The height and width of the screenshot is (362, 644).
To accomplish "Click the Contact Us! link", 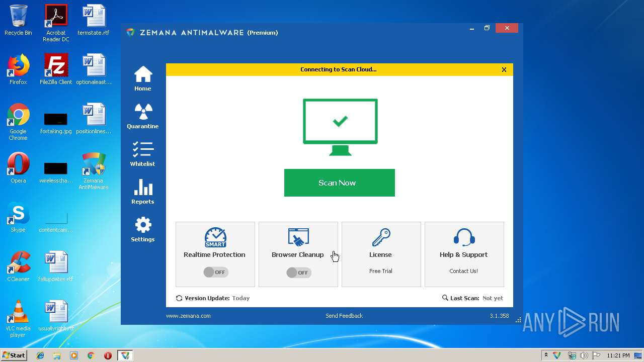I will (464, 271).
